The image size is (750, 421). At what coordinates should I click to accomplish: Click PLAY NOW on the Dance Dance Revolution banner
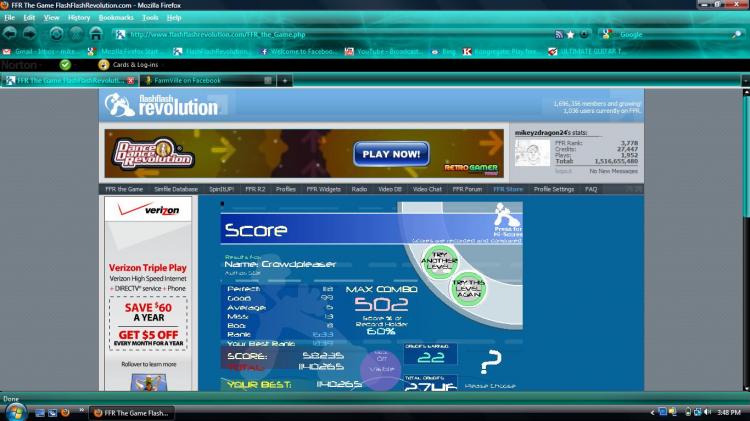click(391, 154)
